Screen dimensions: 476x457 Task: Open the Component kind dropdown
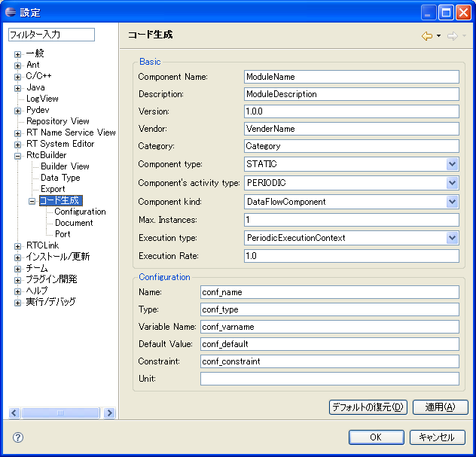pos(452,202)
